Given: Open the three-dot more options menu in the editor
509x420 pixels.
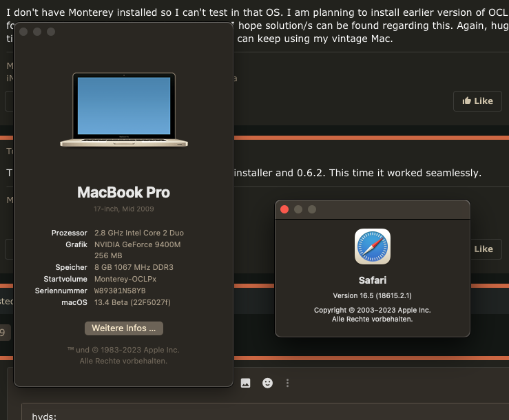Looking at the screenshot, I should click(287, 383).
